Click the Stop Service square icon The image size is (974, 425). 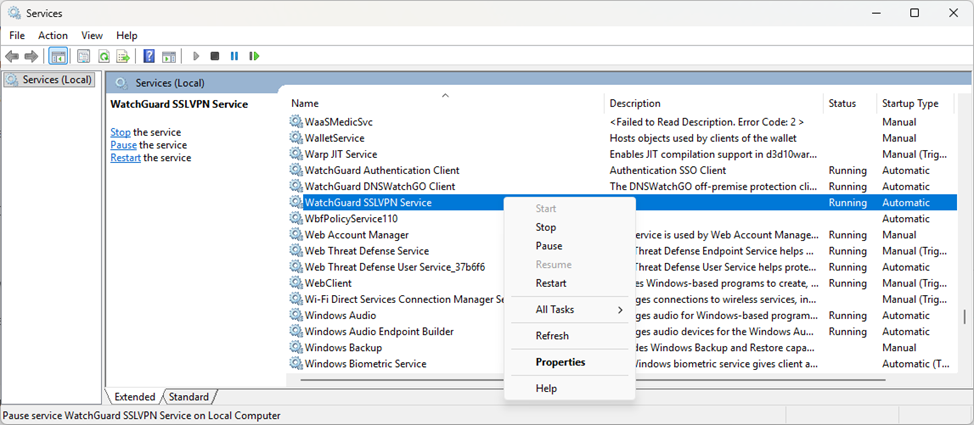(215, 56)
